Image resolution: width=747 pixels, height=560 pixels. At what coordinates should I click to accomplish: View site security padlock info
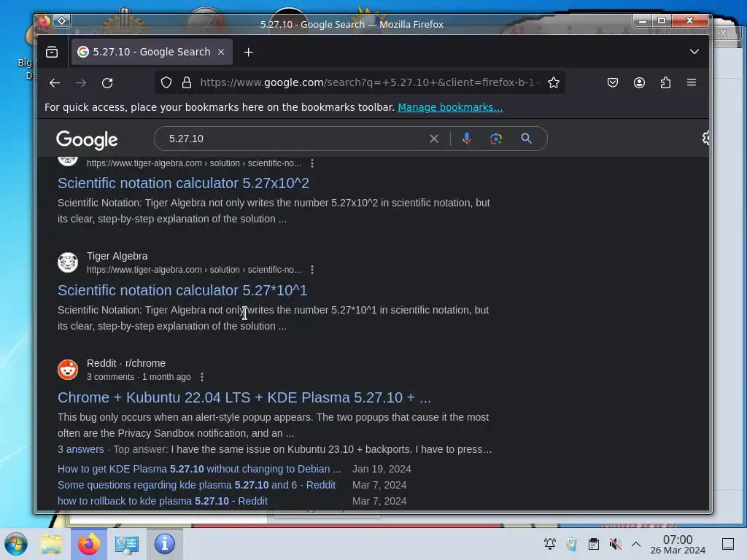point(187,83)
